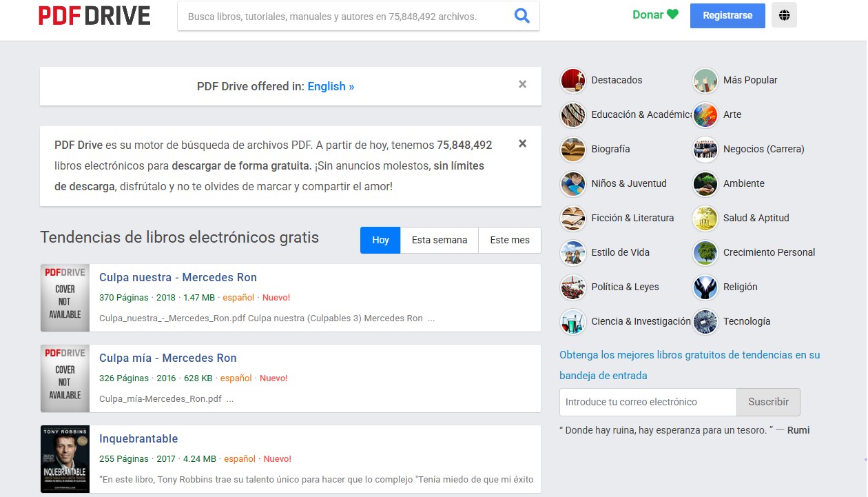Screen dimensions: 868x497
Task: Click '370 Páginas' on Culpa nuestra
Action: pyautogui.click(x=124, y=298)
